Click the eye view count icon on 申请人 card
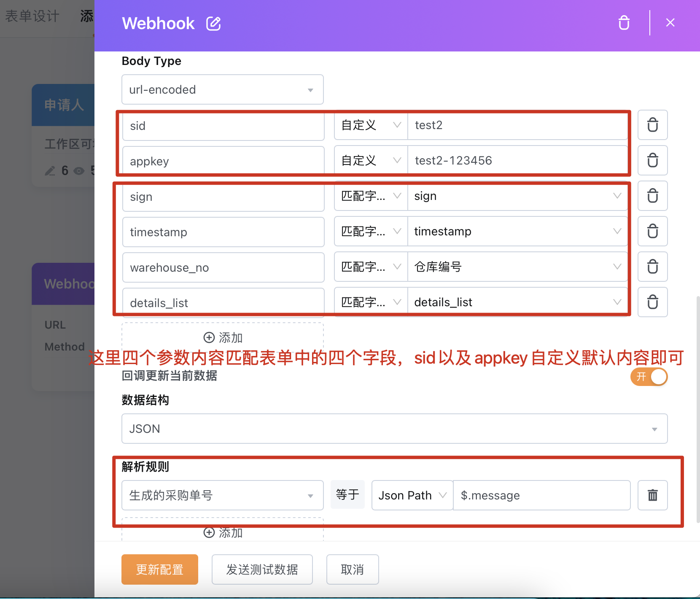 (x=79, y=171)
